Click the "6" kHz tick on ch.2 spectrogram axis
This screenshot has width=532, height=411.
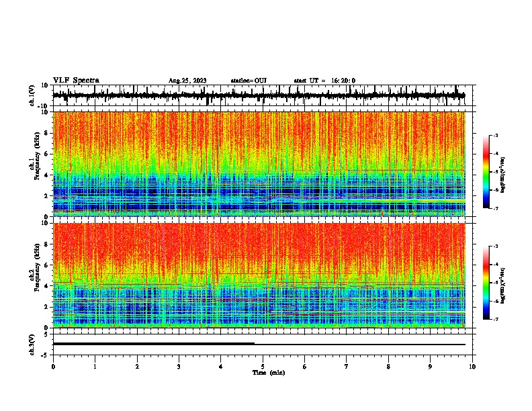point(47,265)
